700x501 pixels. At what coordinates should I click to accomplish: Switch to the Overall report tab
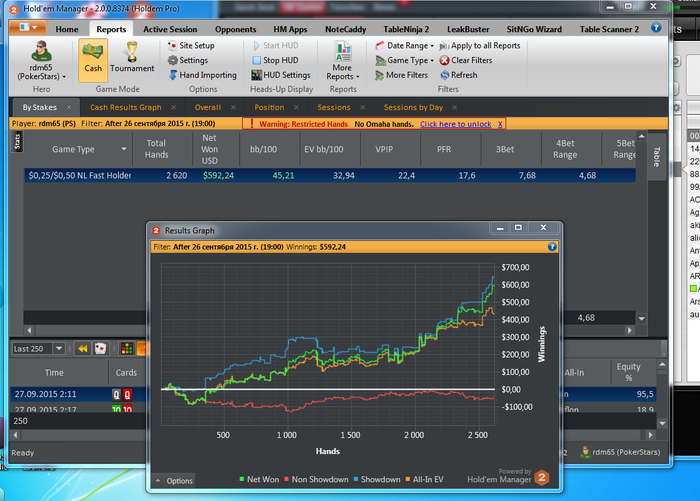click(208, 107)
